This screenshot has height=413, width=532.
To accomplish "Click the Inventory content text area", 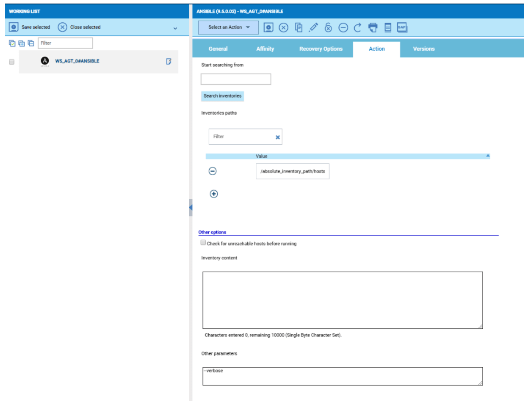I will coord(342,300).
